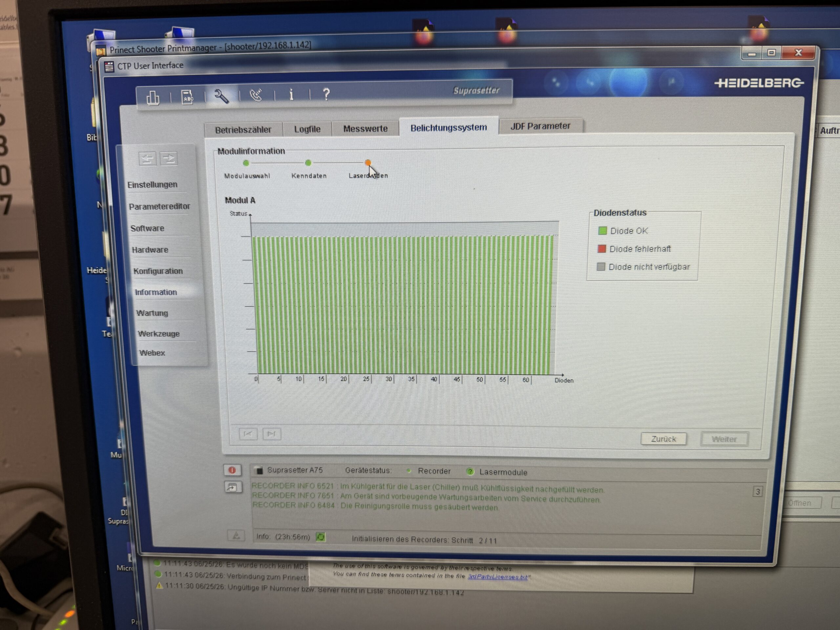Click the 'Modul A' chart heading

240,200
